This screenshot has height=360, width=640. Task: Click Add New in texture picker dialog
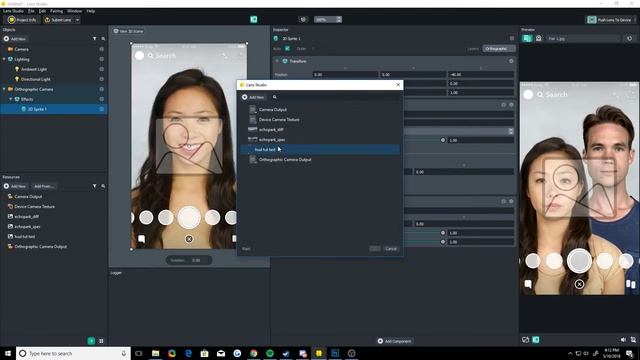click(253, 97)
